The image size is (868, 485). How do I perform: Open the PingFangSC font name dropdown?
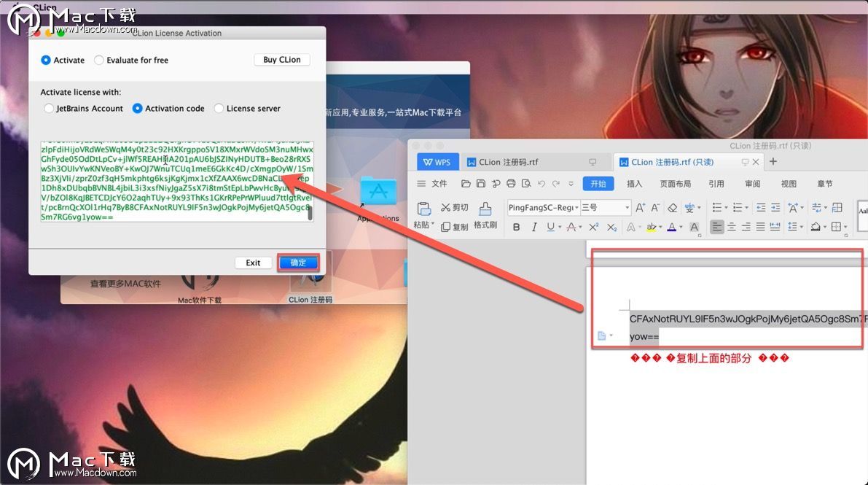pos(576,207)
